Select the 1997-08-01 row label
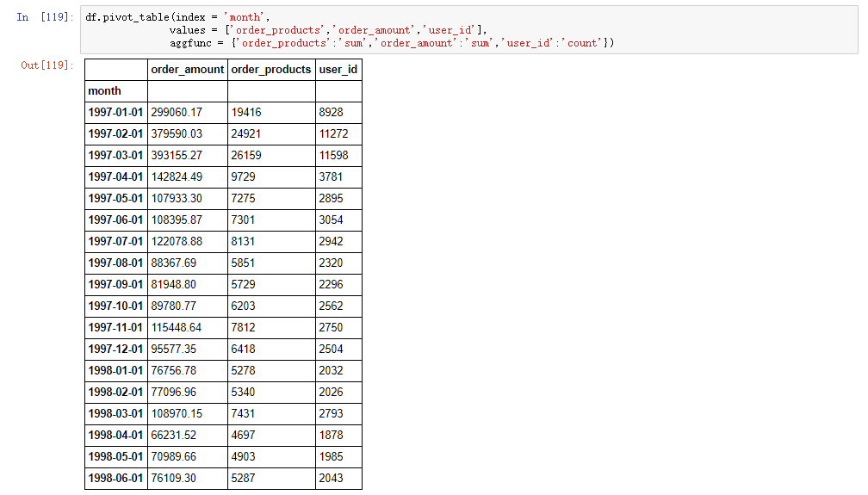Viewport: 868px width, 495px height. click(116, 263)
